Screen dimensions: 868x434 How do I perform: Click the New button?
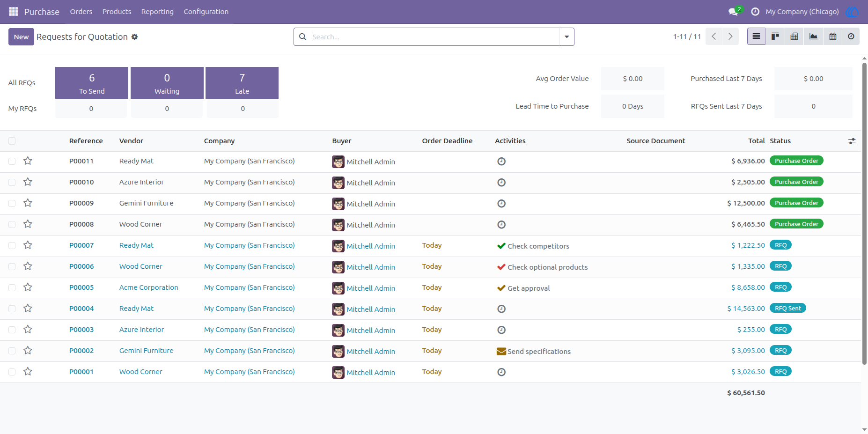(21, 37)
